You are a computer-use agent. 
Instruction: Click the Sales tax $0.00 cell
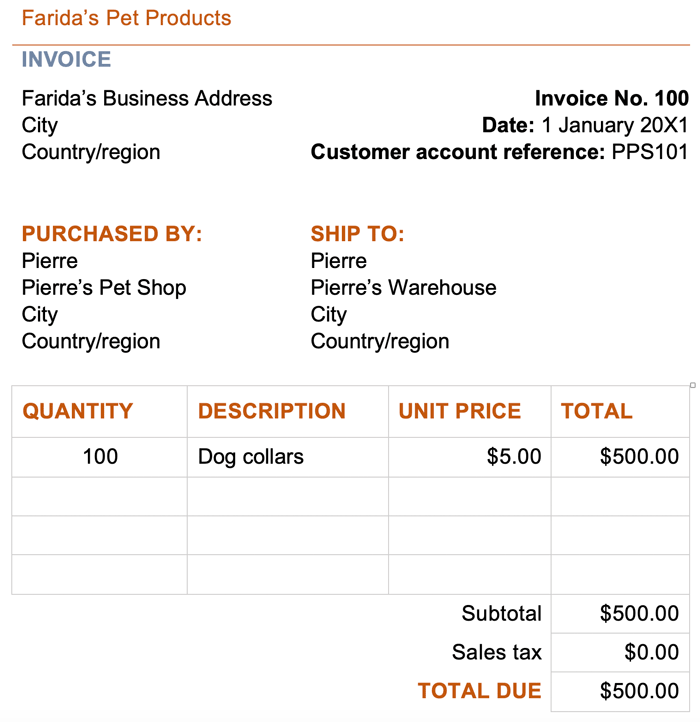tap(651, 653)
